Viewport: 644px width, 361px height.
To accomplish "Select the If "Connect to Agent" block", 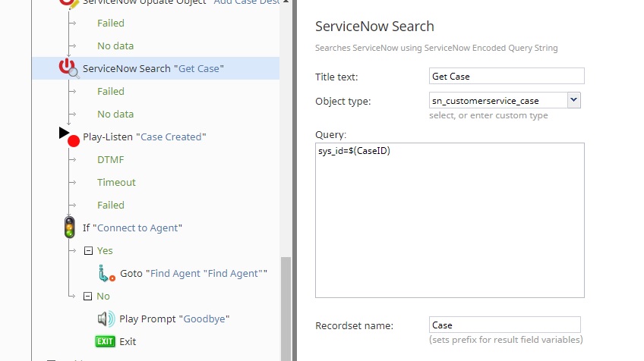I will pyautogui.click(x=133, y=228).
